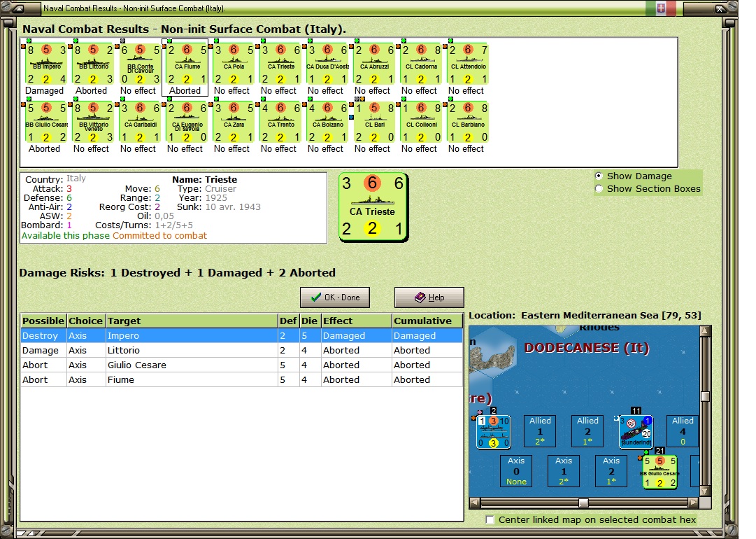The height and width of the screenshot is (539, 756).
Task: Select the CA Garibaldi unit counter
Action: pyautogui.click(x=140, y=122)
